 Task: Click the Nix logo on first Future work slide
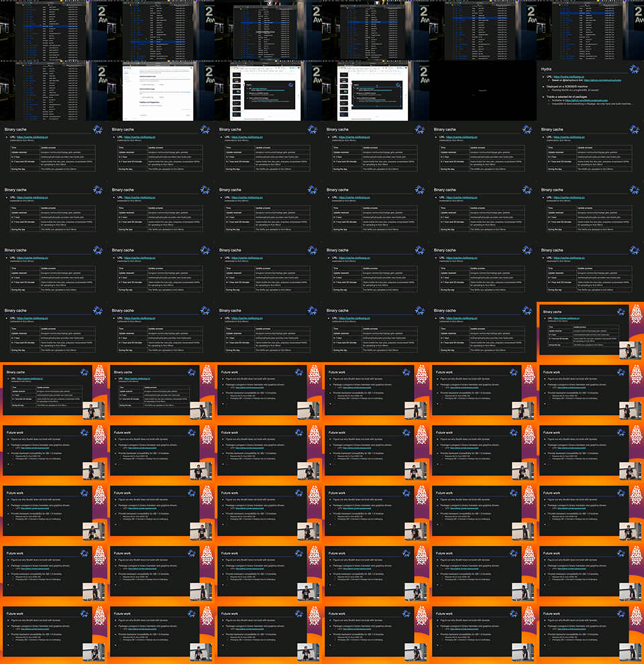299,373
